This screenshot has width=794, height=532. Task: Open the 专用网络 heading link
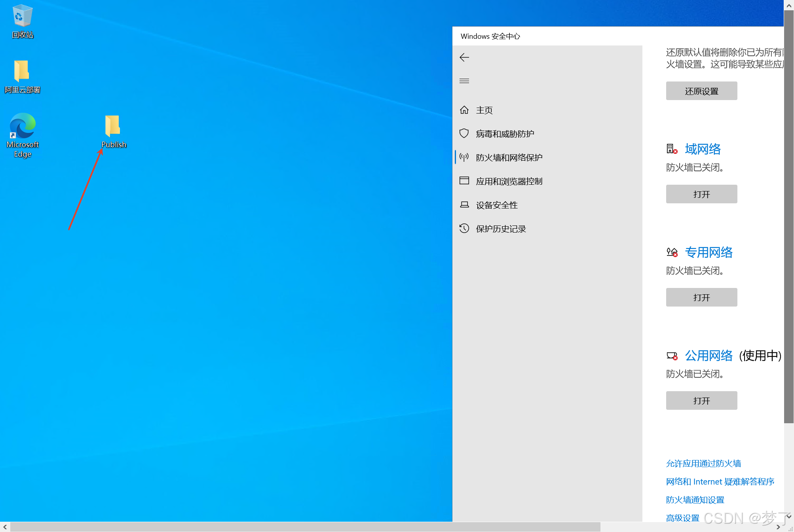coord(709,252)
